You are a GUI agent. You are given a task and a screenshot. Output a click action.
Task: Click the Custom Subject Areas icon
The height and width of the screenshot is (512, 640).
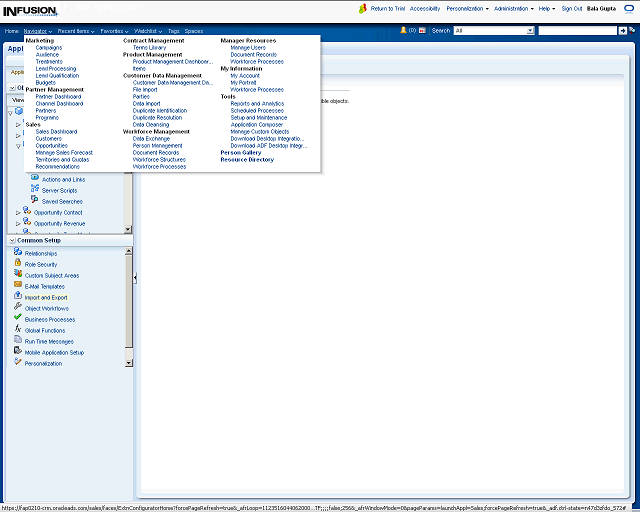[18, 275]
